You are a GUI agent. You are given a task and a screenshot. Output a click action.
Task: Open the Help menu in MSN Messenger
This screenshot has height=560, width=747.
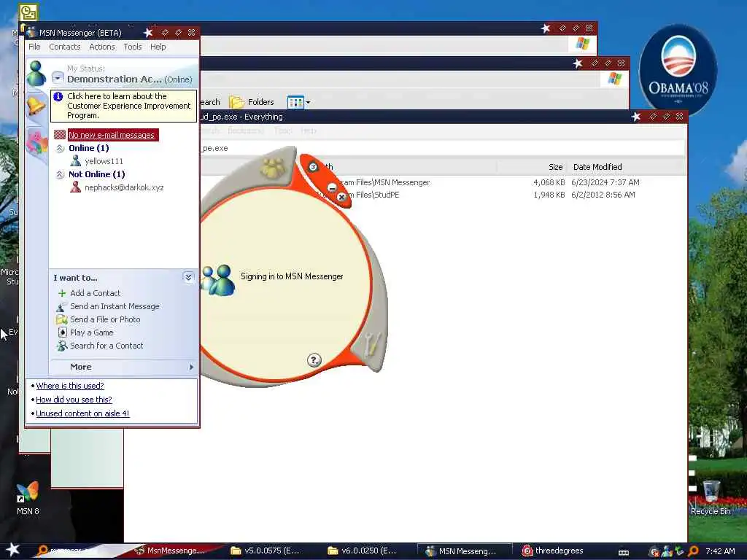tap(158, 47)
